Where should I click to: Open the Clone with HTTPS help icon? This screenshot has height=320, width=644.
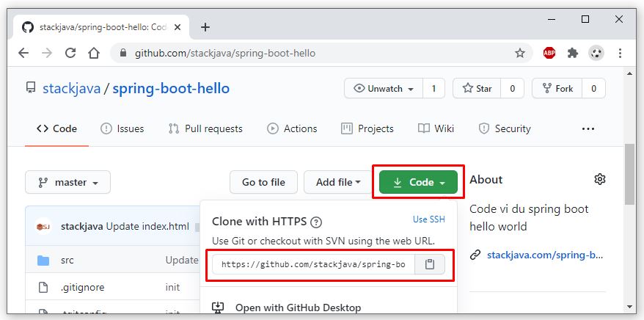316,222
